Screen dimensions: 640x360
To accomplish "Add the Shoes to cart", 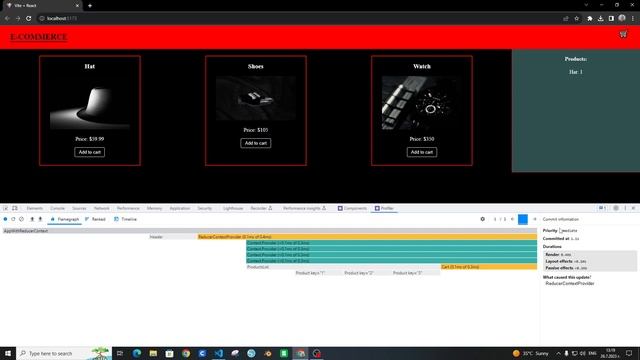I will click(x=256, y=143).
